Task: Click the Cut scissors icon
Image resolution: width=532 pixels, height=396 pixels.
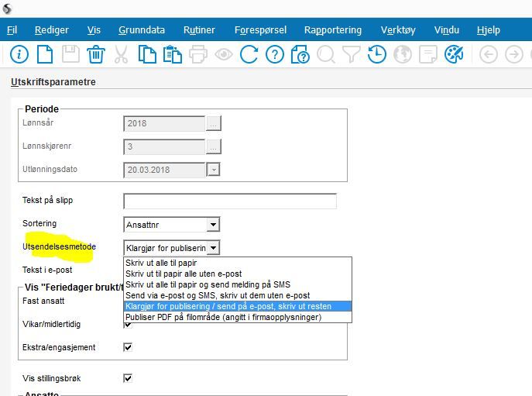Action: tap(121, 54)
